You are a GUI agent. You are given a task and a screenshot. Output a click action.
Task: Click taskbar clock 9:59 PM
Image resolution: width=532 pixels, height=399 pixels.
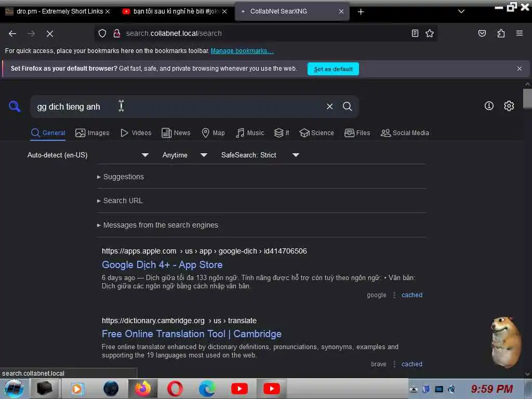(491, 389)
